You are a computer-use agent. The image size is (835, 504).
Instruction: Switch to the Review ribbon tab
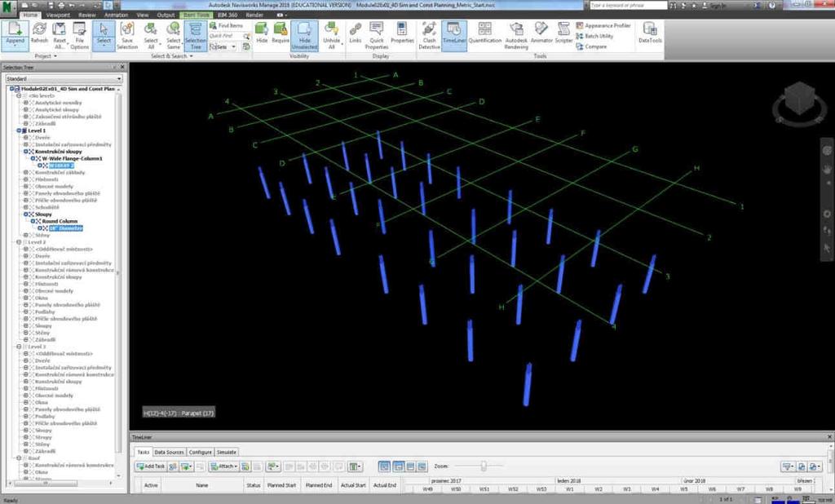click(x=86, y=15)
